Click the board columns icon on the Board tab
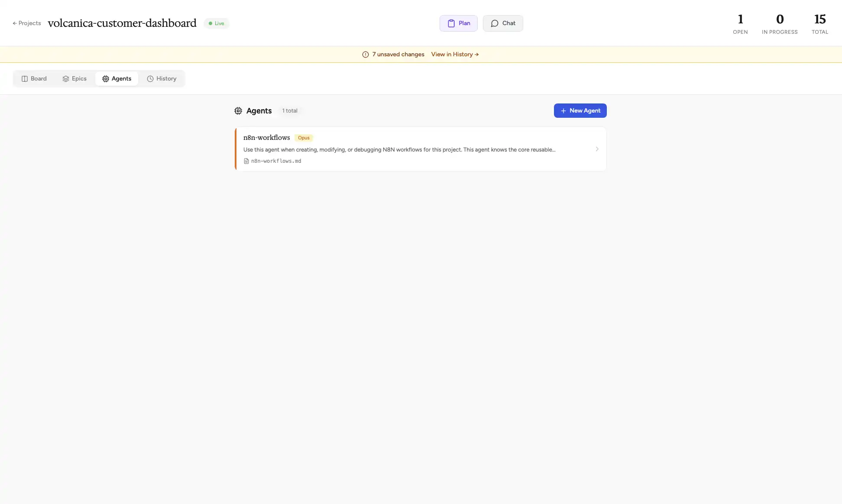 [25, 78]
